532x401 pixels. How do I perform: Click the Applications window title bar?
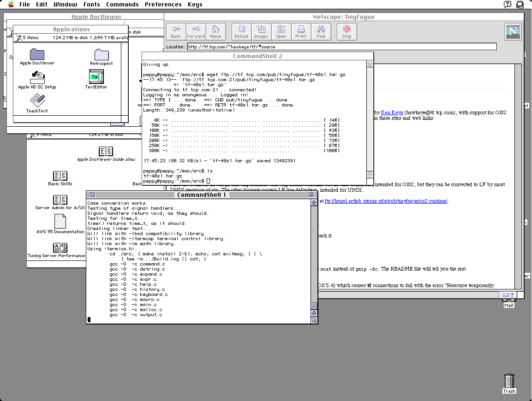click(71, 29)
